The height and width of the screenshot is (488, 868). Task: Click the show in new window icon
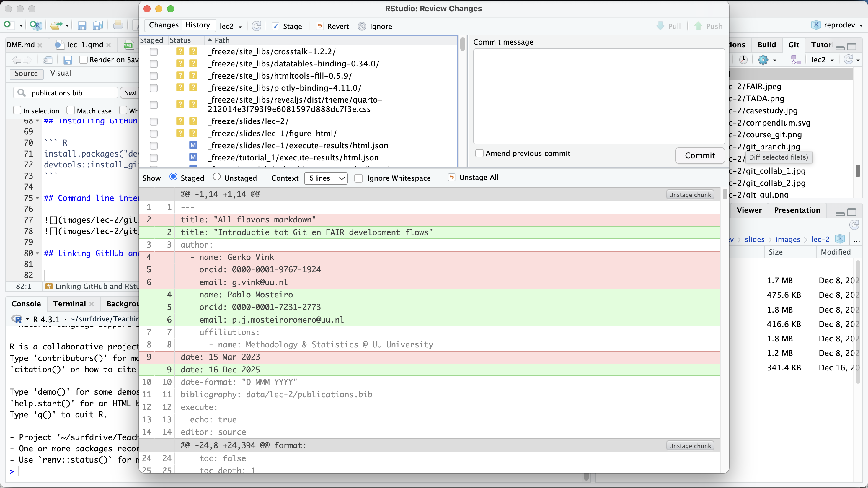pyautogui.click(x=48, y=60)
